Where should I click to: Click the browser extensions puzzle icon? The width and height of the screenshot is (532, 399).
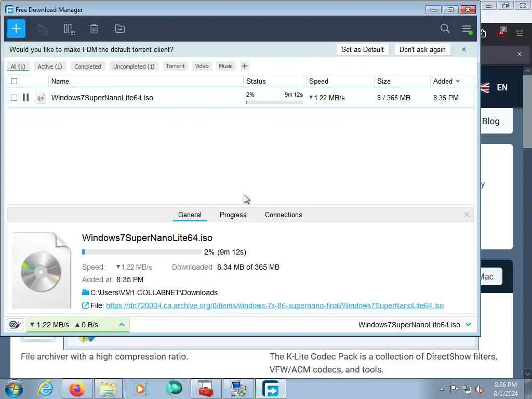pos(484,33)
